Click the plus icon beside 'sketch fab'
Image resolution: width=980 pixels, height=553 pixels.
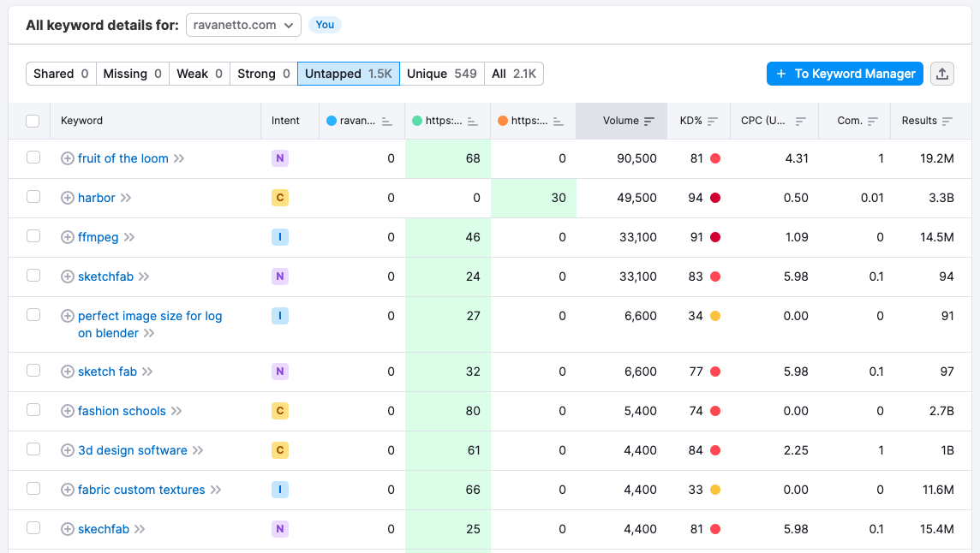pyautogui.click(x=68, y=372)
